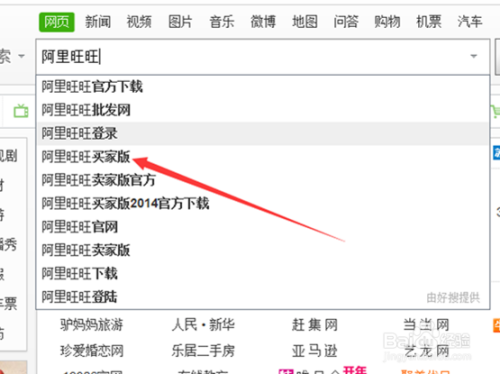Switch to 图片 search tab
The width and height of the screenshot is (500, 374).
[180, 22]
